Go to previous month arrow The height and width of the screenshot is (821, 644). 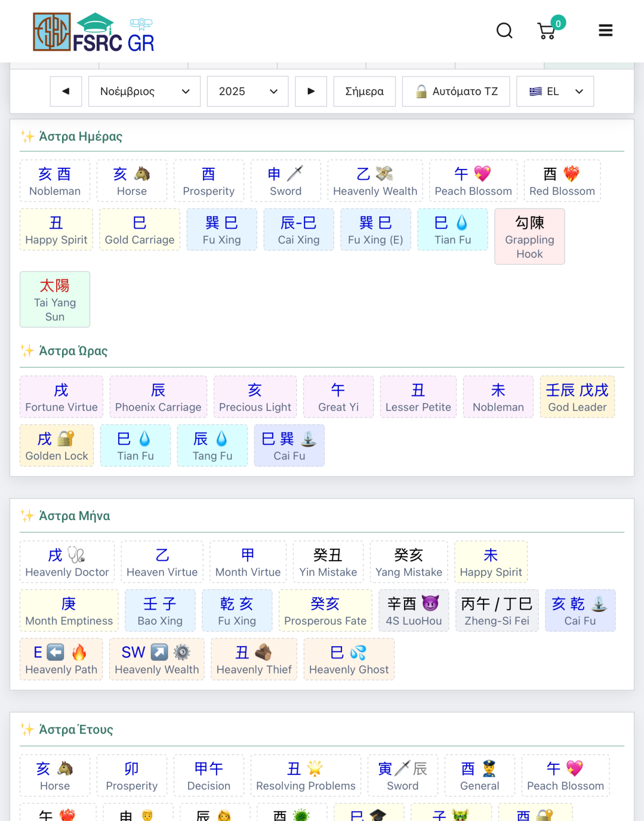tap(66, 91)
